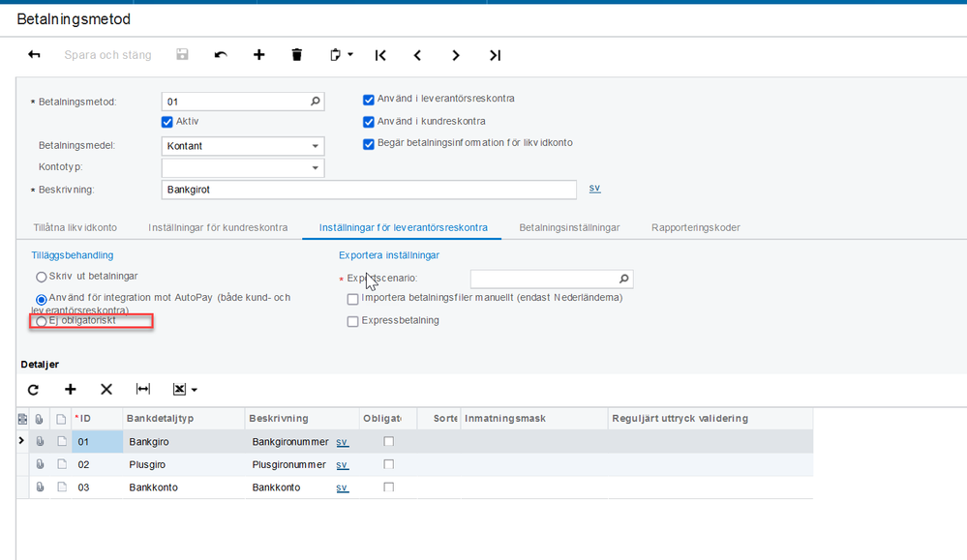Select the Ej obligatoriskt radio button
967x560 pixels.
(x=42, y=321)
